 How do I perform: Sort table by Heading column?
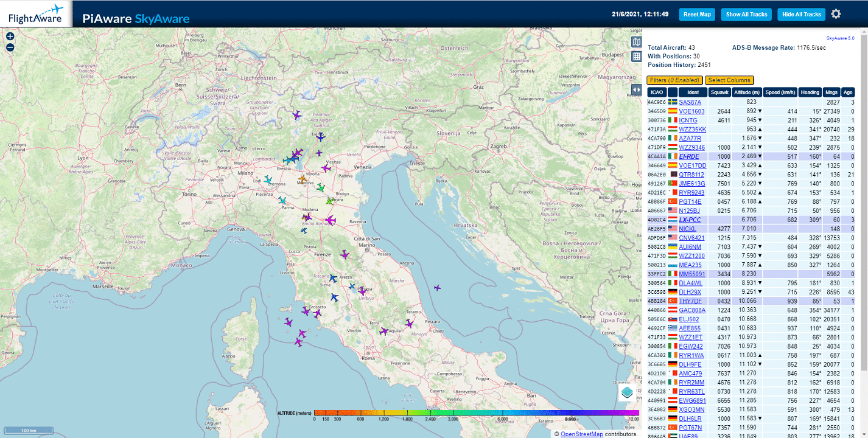click(810, 92)
